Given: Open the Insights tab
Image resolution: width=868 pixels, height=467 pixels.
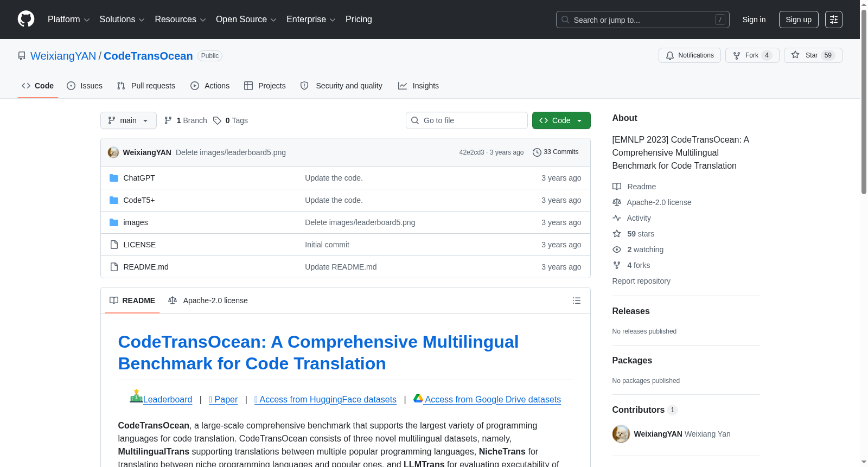Looking at the screenshot, I should pos(418,86).
